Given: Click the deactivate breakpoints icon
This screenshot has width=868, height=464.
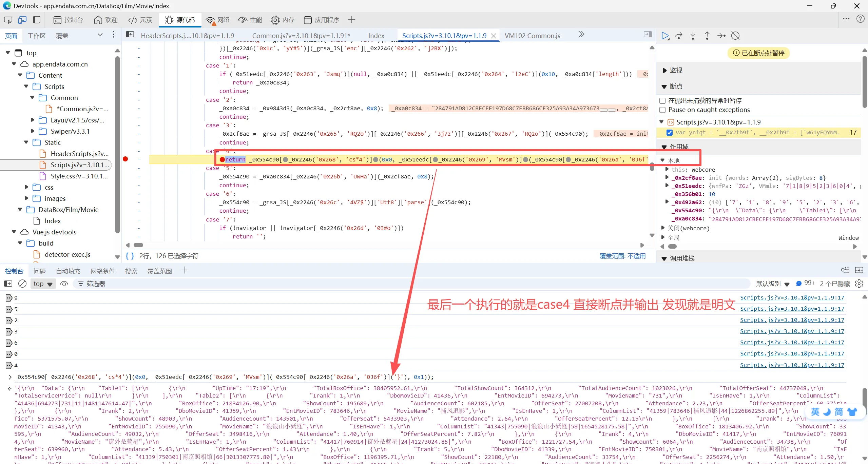Looking at the screenshot, I should click(735, 36).
